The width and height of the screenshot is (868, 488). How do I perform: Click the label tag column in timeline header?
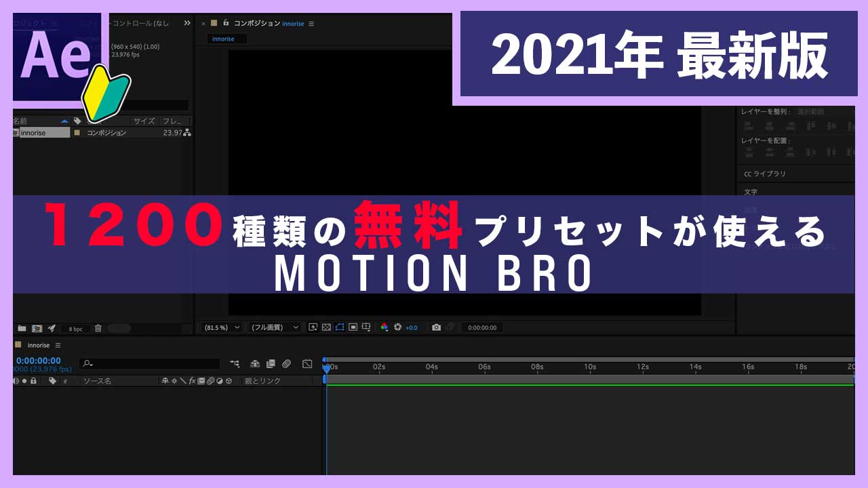52,381
